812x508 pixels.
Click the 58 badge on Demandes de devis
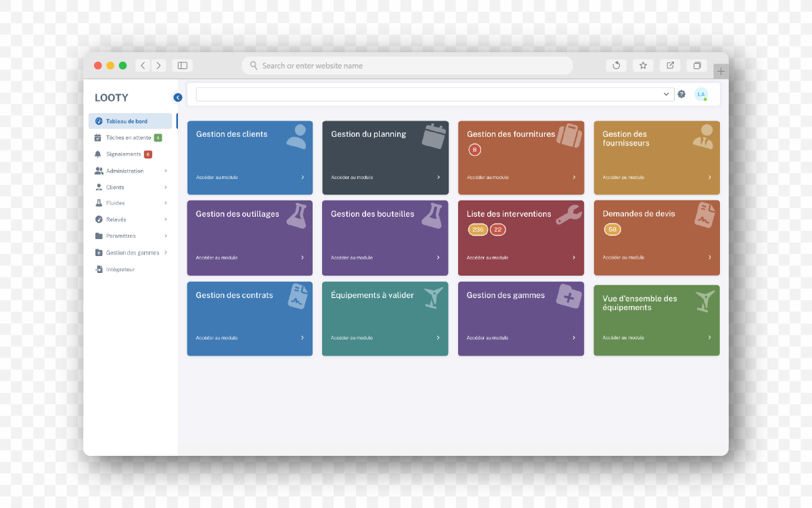pos(612,230)
